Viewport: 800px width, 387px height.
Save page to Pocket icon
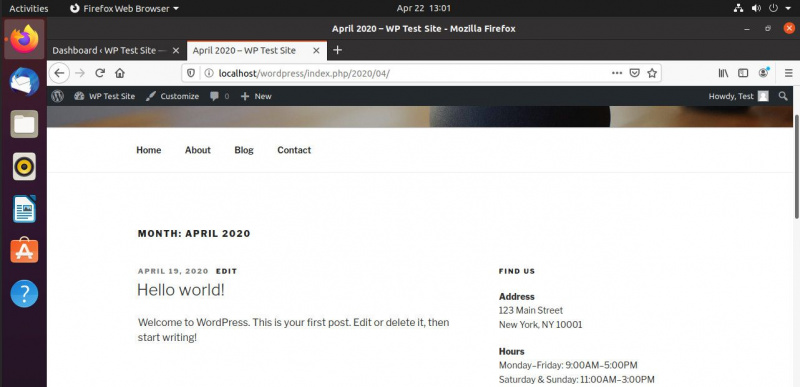click(634, 73)
